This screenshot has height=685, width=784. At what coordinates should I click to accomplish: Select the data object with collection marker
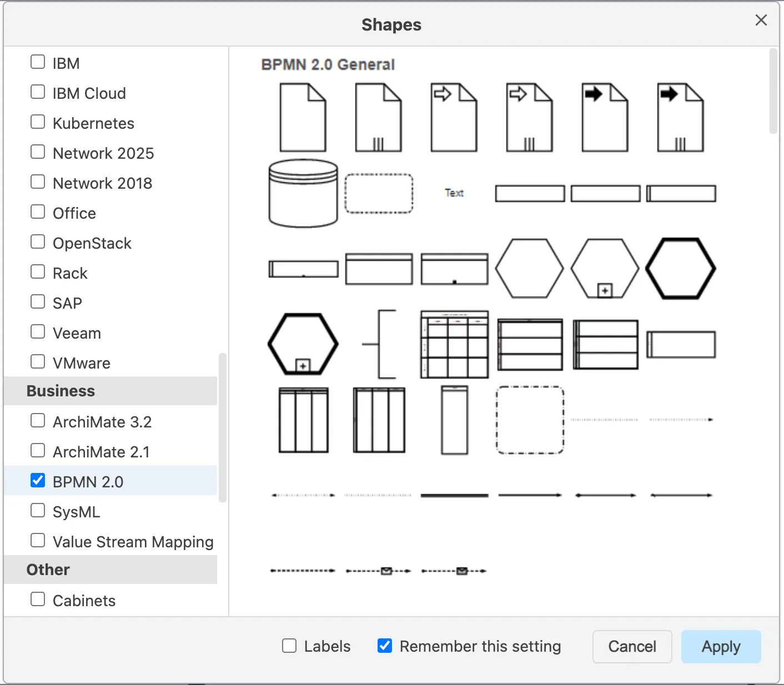pos(378,118)
